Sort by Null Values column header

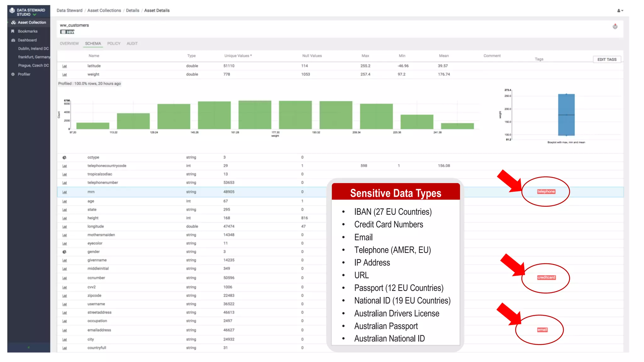click(312, 56)
